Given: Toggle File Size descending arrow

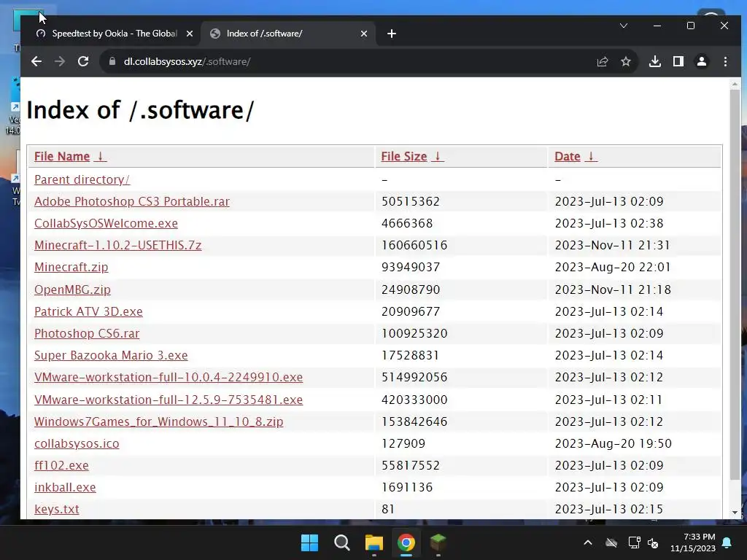Looking at the screenshot, I should click(x=438, y=156).
